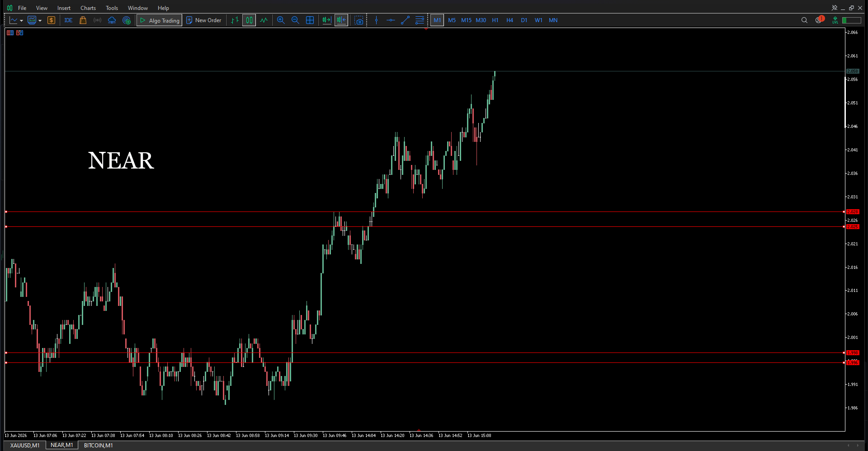Screen dimensions: 868x451
Task: Click the search magnifier icon
Action: 804,20
